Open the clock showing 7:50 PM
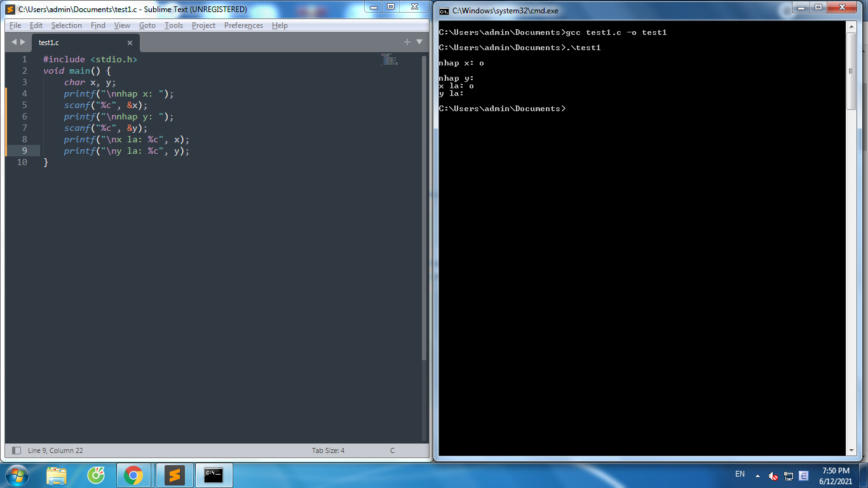The width and height of the screenshot is (868, 488). (836, 475)
